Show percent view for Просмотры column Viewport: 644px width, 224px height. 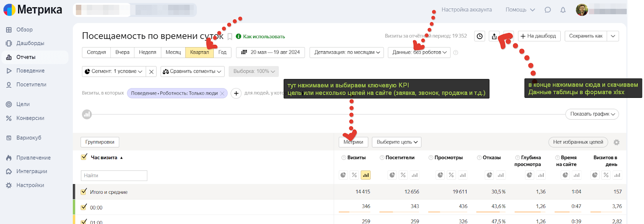pyautogui.click(x=451, y=175)
